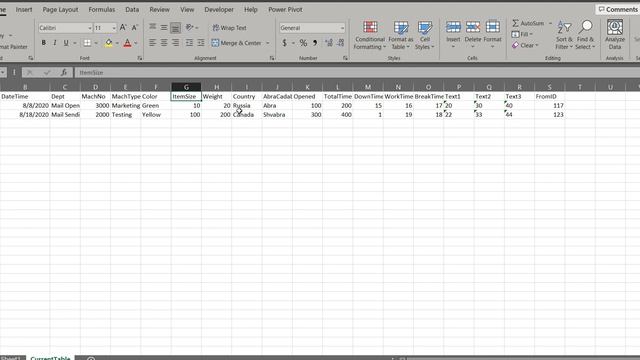The height and width of the screenshot is (360, 640).
Task: Open font size dropdown
Action: [113, 28]
